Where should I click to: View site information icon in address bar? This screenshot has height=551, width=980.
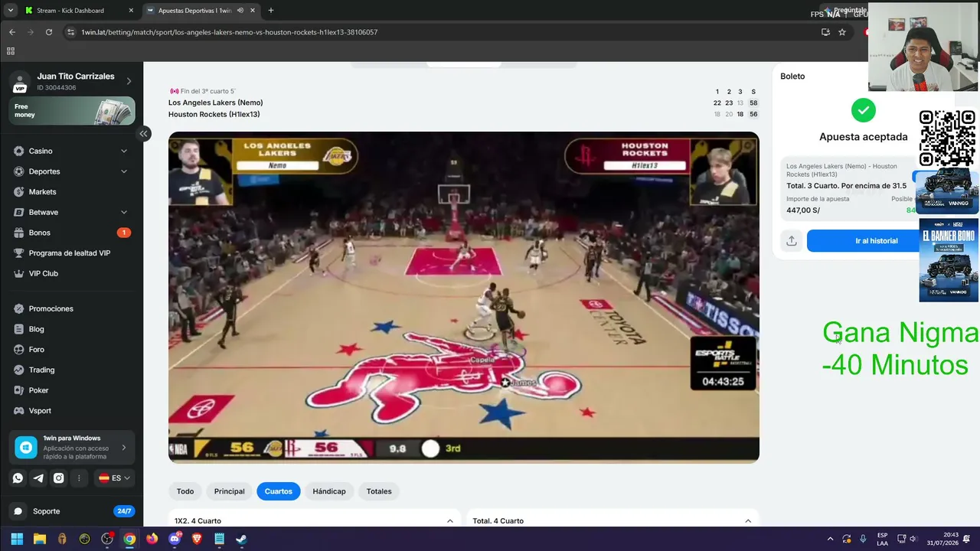(x=70, y=32)
